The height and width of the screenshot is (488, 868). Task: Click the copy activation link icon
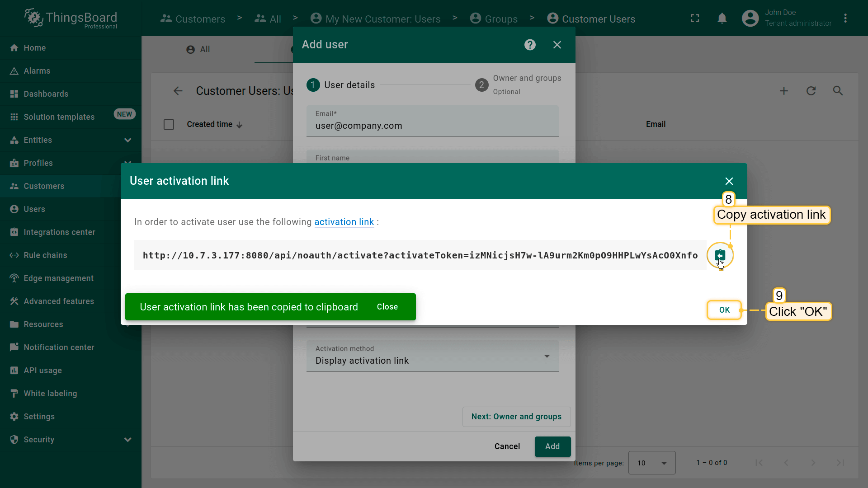click(720, 255)
